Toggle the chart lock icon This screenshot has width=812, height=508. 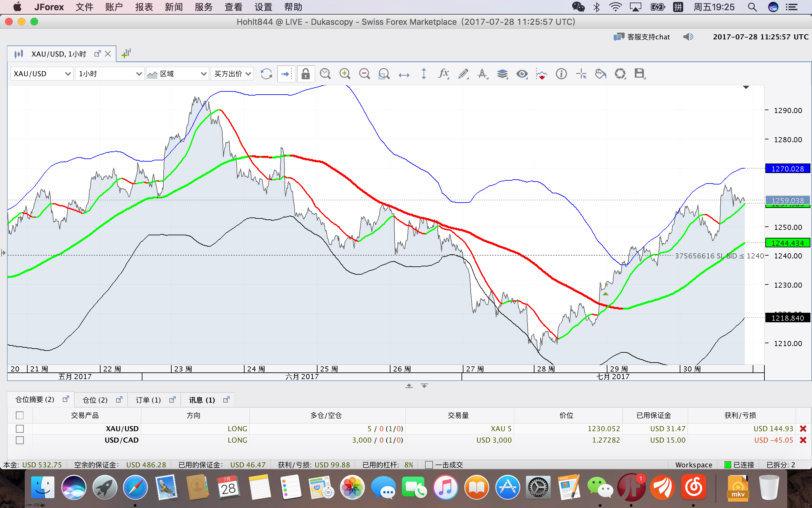pos(306,74)
